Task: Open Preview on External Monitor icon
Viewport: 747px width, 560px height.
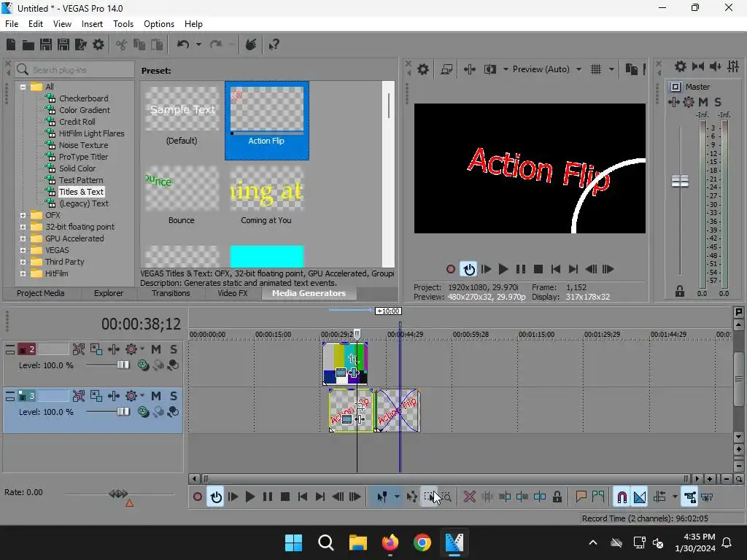Action: tap(446, 69)
